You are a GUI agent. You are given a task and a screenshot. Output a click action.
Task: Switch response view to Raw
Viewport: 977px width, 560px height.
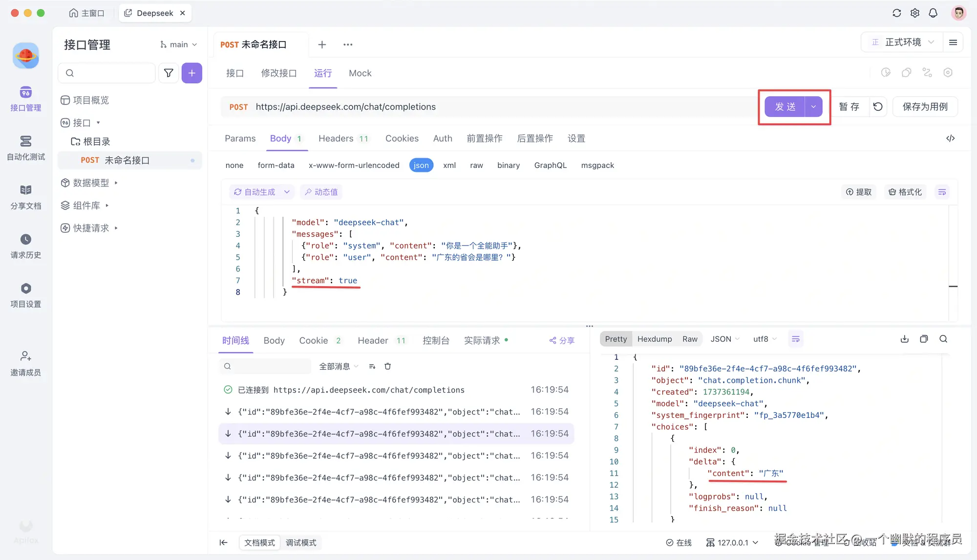[690, 339]
